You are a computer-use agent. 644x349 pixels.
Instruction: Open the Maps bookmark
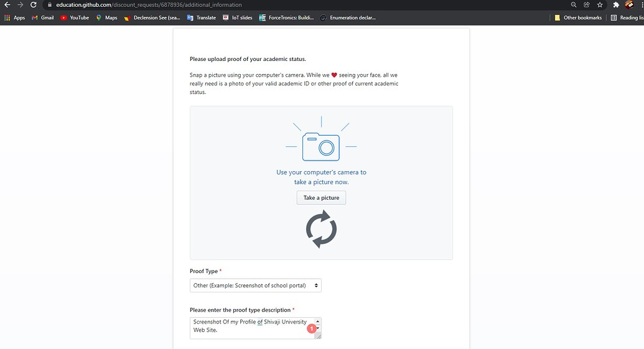(x=107, y=17)
